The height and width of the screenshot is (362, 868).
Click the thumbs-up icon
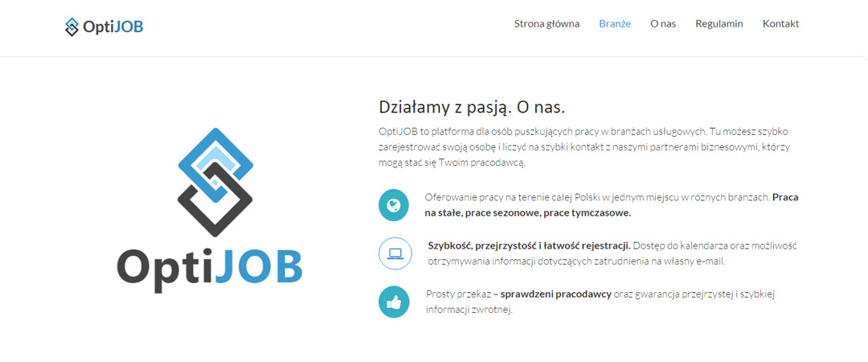394,302
